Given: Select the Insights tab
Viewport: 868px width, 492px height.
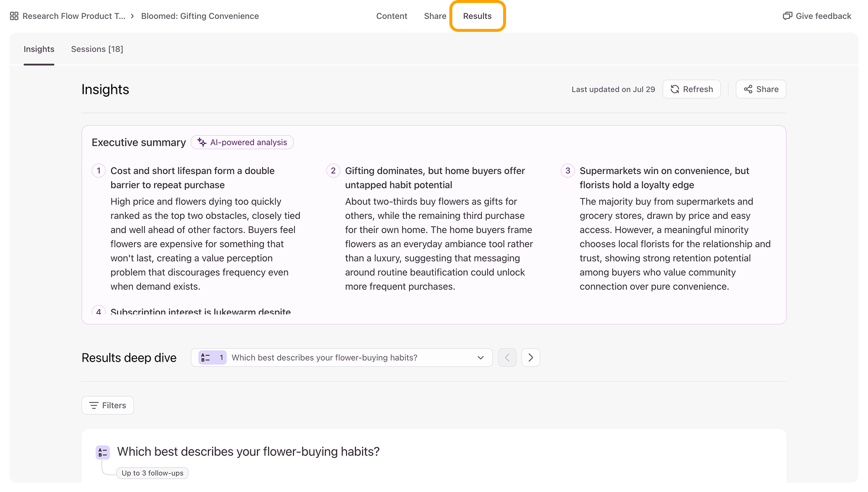Looking at the screenshot, I should click(39, 49).
